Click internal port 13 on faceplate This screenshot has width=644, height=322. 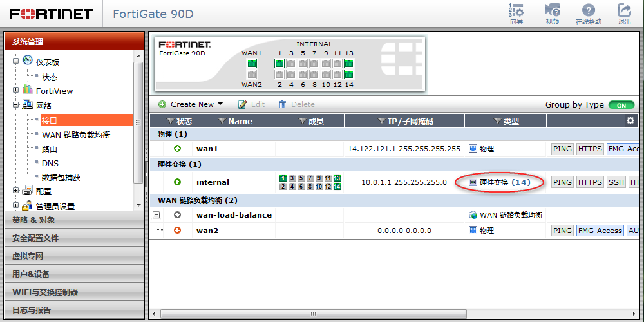[x=349, y=63]
